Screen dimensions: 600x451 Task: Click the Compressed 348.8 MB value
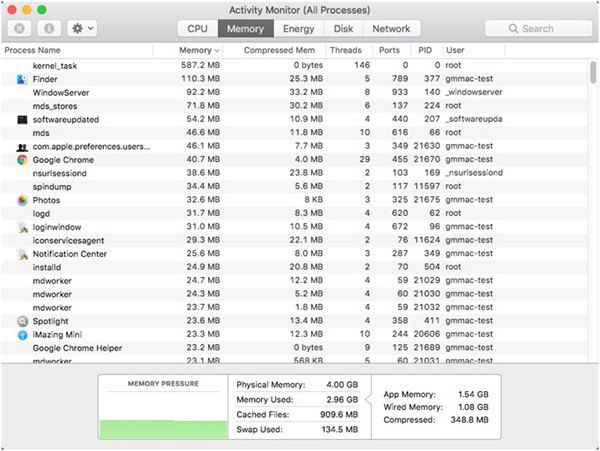(x=470, y=420)
